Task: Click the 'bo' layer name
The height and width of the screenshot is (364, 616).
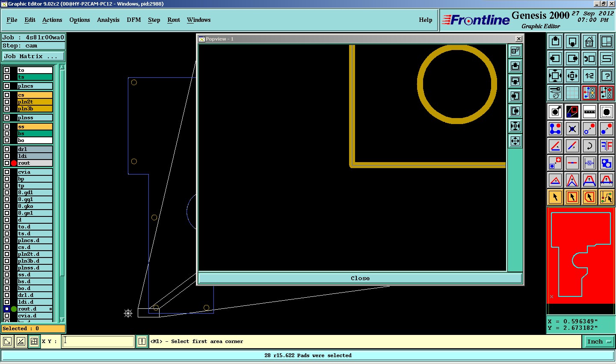Action: point(35,140)
